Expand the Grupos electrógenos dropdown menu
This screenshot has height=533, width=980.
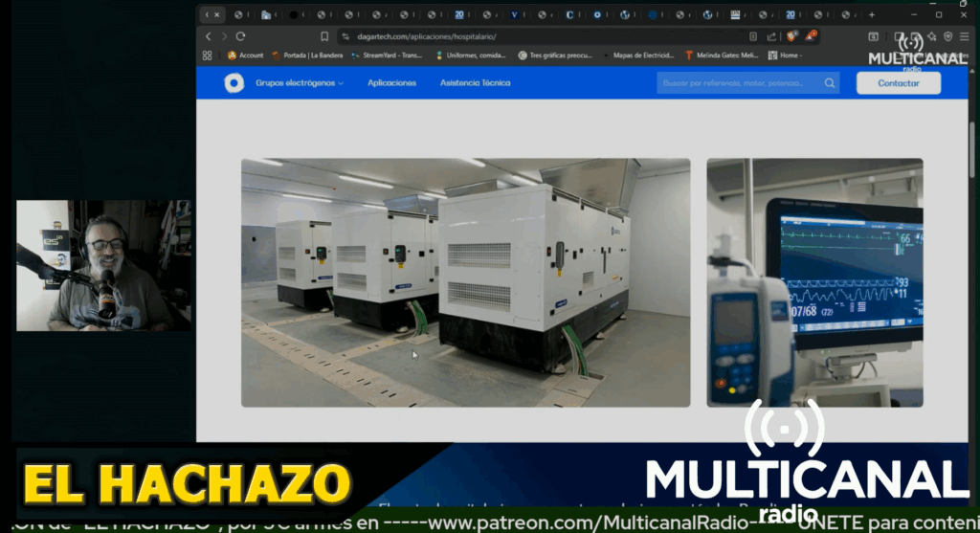(299, 83)
